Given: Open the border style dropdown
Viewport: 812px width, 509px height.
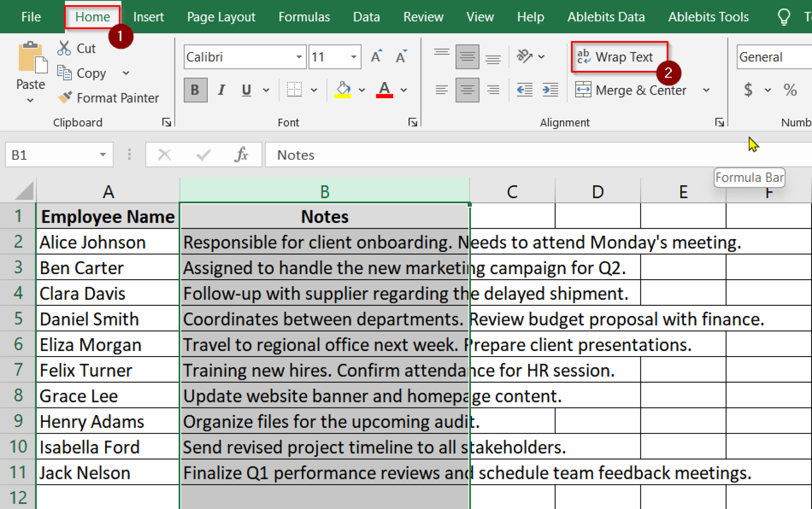Looking at the screenshot, I should point(314,90).
